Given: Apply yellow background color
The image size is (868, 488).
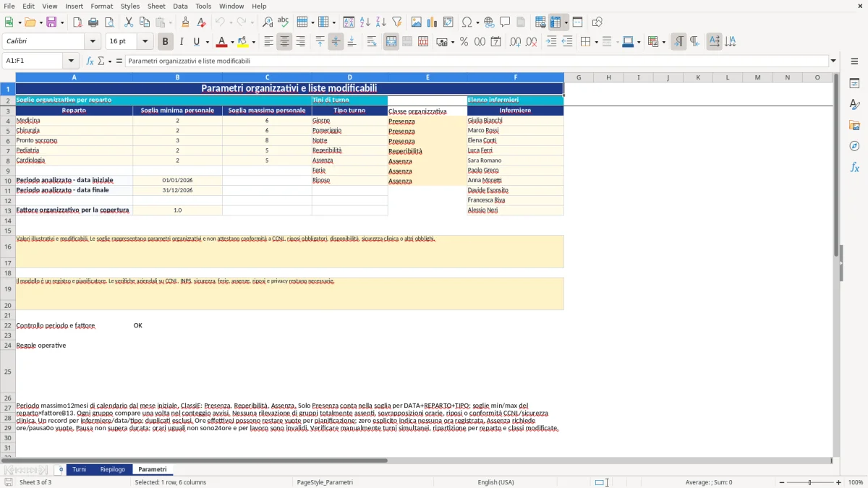Looking at the screenshot, I should click(242, 42).
